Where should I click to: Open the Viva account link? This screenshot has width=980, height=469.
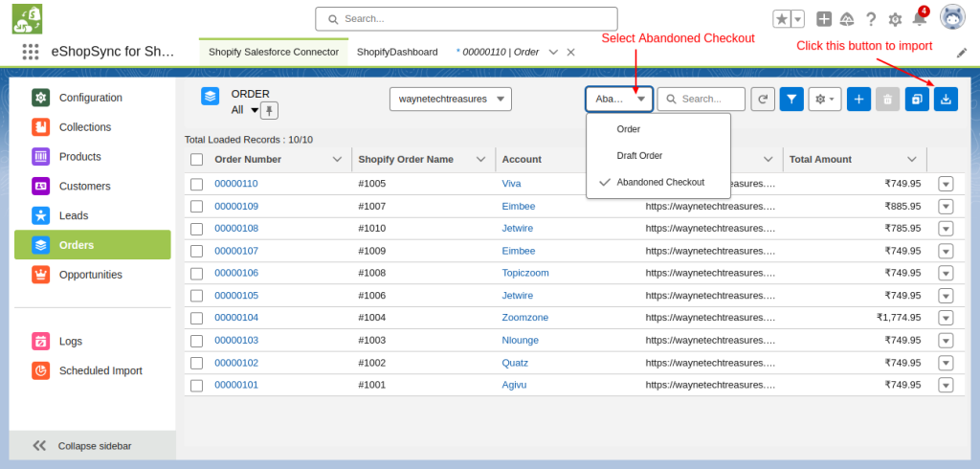coord(511,184)
